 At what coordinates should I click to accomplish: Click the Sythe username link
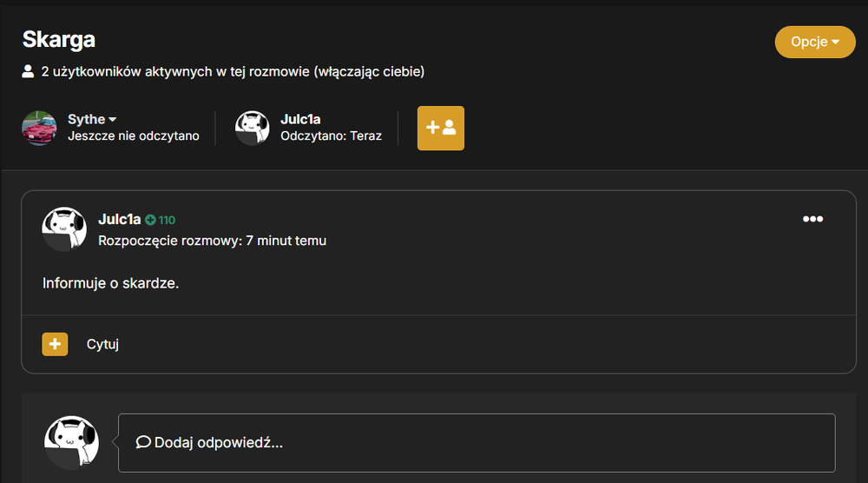coord(86,119)
